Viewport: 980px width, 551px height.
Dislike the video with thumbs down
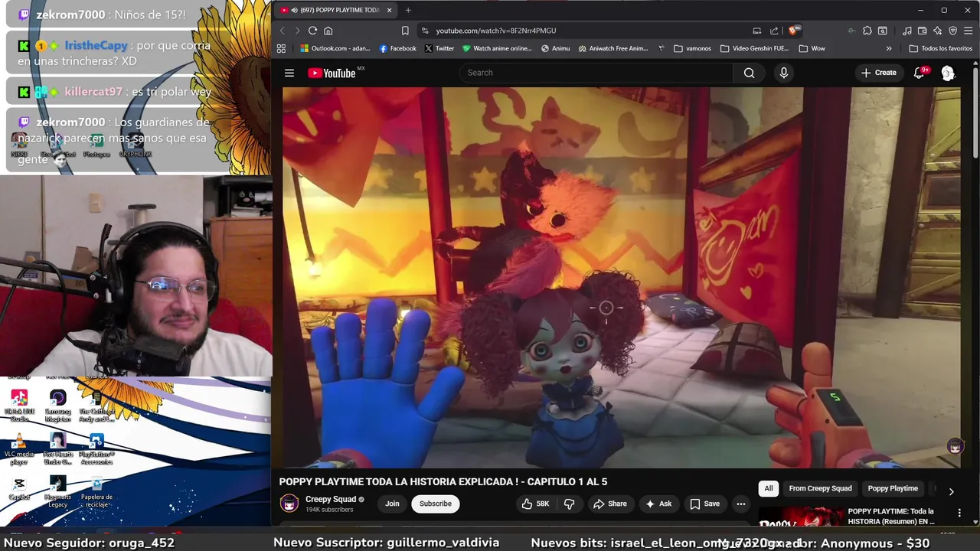point(569,504)
